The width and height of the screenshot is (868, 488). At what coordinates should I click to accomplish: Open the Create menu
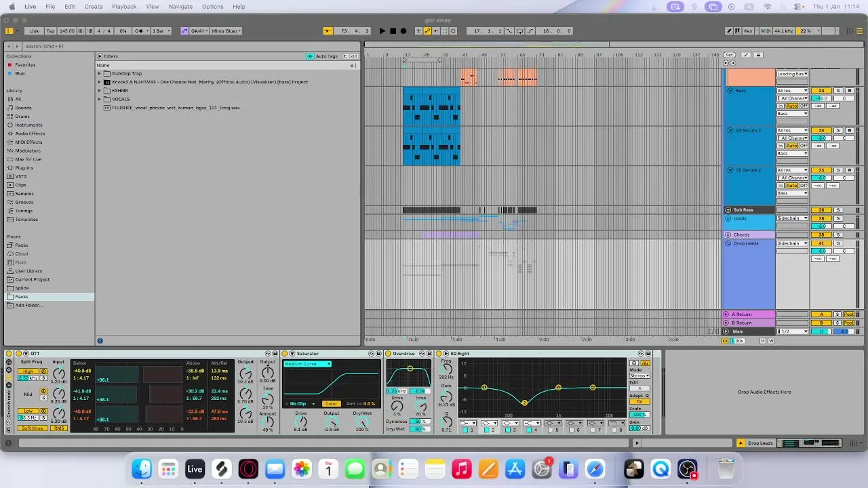pyautogui.click(x=94, y=6)
